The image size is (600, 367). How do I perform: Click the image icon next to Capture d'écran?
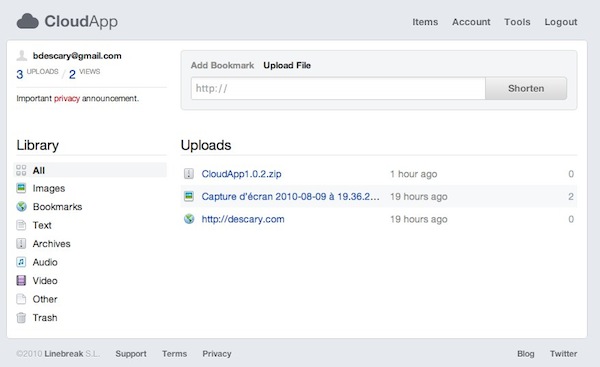click(x=189, y=196)
